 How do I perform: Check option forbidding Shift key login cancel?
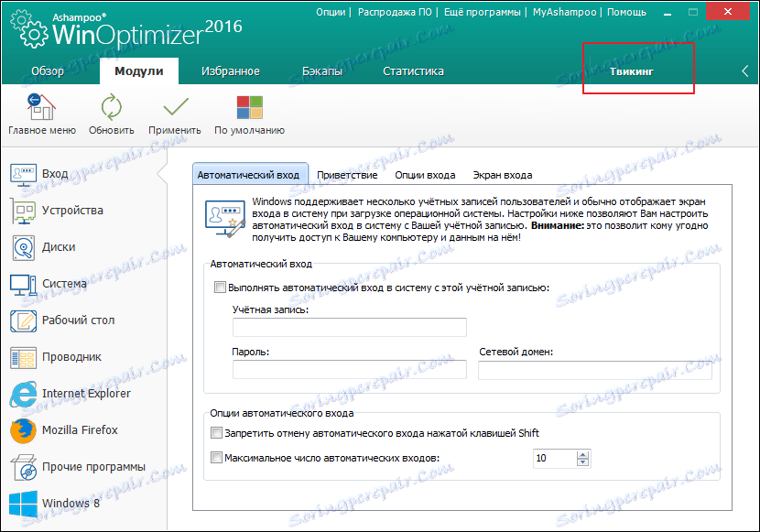(x=216, y=433)
